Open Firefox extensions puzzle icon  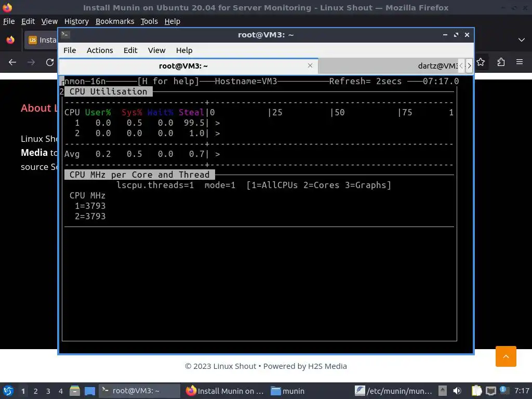[x=501, y=62]
